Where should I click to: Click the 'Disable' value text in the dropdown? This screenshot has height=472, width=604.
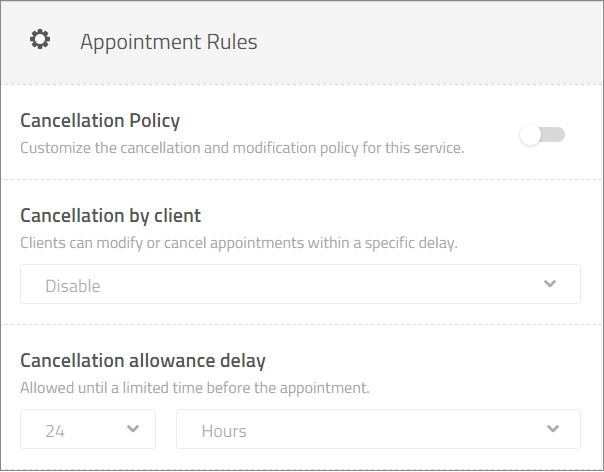(x=73, y=286)
